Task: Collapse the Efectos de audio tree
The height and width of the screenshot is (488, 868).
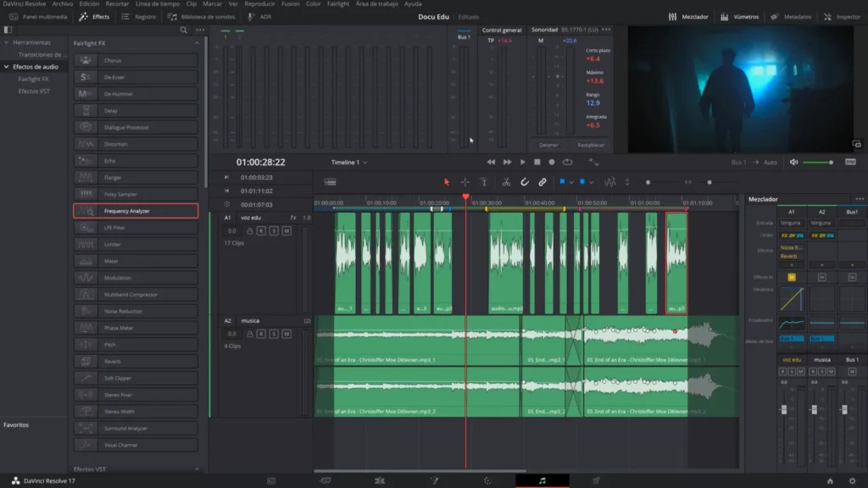Action: 8,66
